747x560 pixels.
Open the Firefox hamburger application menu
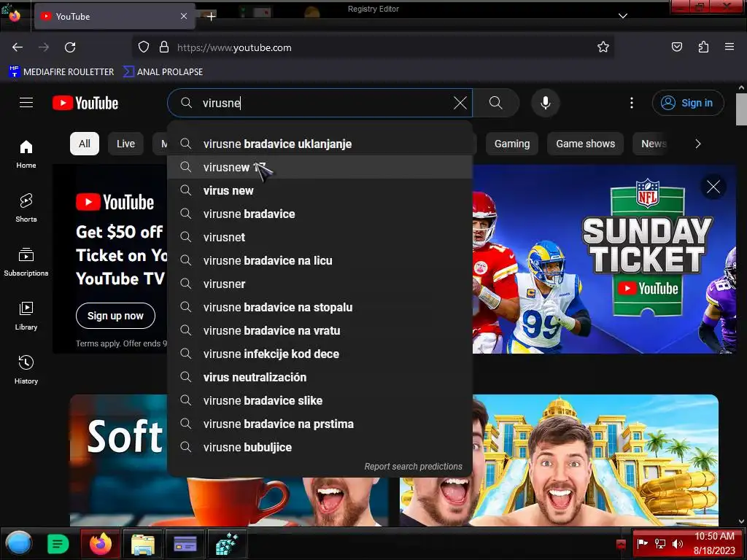[729, 47]
